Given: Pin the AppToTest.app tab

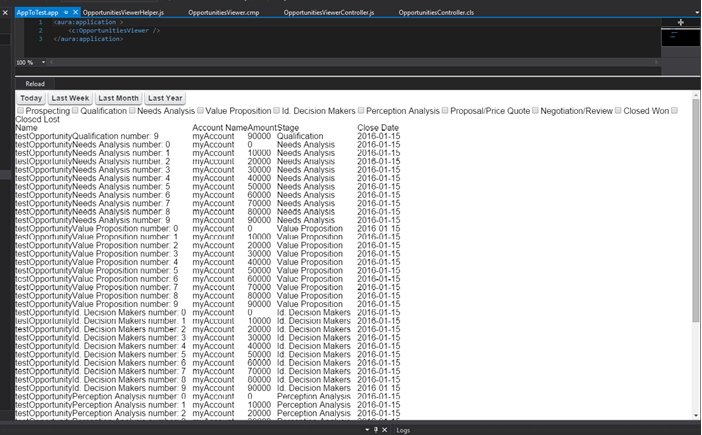Looking at the screenshot, I should coord(66,13).
